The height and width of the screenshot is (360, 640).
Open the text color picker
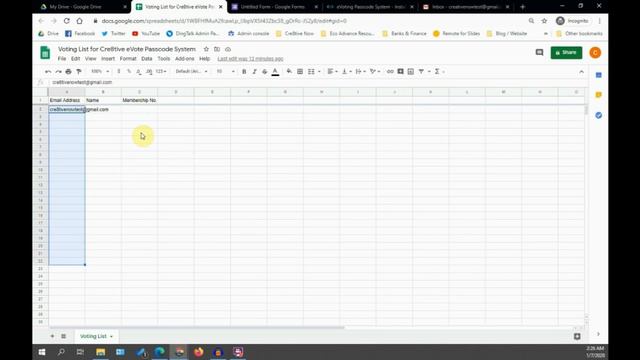tap(275, 71)
